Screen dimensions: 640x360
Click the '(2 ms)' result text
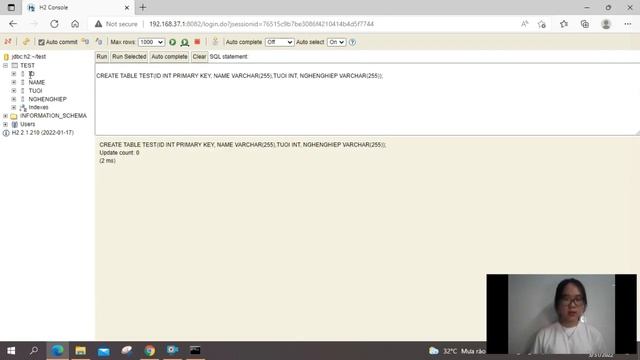point(107,161)
